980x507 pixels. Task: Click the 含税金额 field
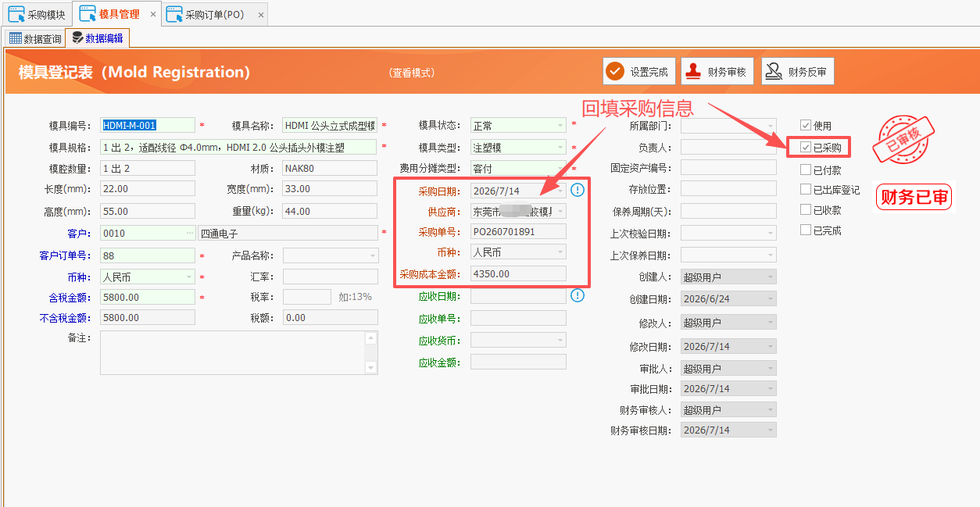point(148,297)
